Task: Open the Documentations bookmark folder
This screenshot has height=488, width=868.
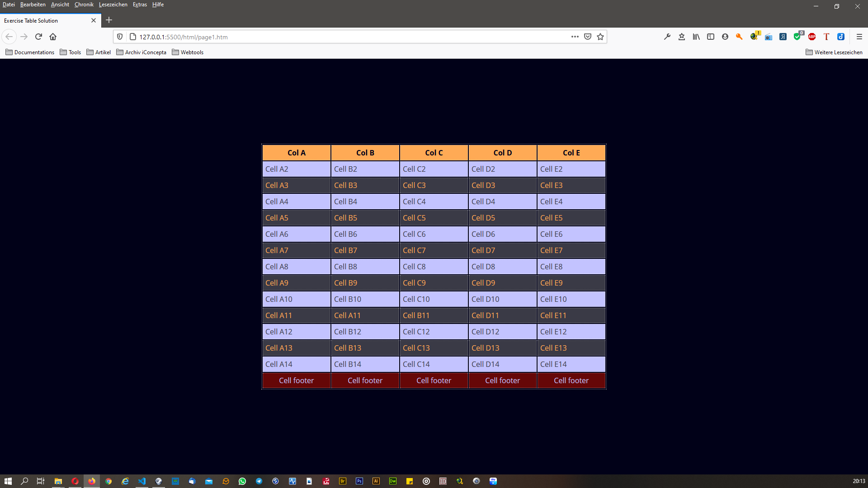Action: (30, 52)
